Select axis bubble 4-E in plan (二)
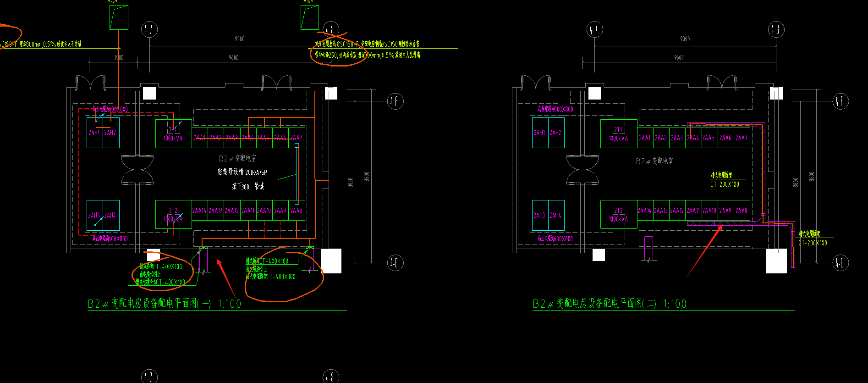 coord(841,263)
